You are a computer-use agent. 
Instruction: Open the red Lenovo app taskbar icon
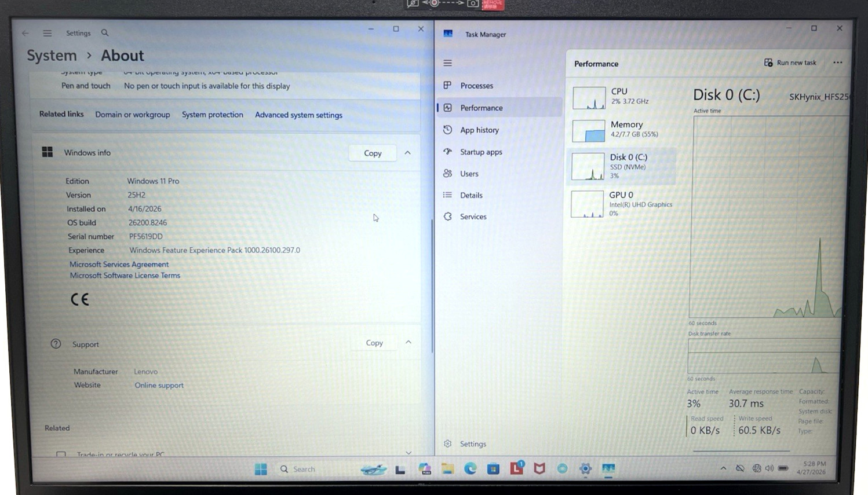click(516, 468)
